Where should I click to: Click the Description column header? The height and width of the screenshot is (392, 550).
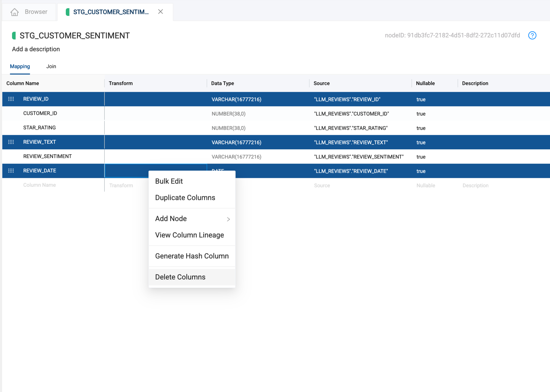(475, 83)
